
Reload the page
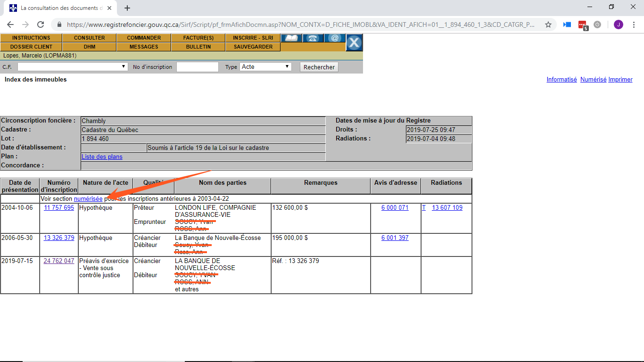(x=41, y=25)
